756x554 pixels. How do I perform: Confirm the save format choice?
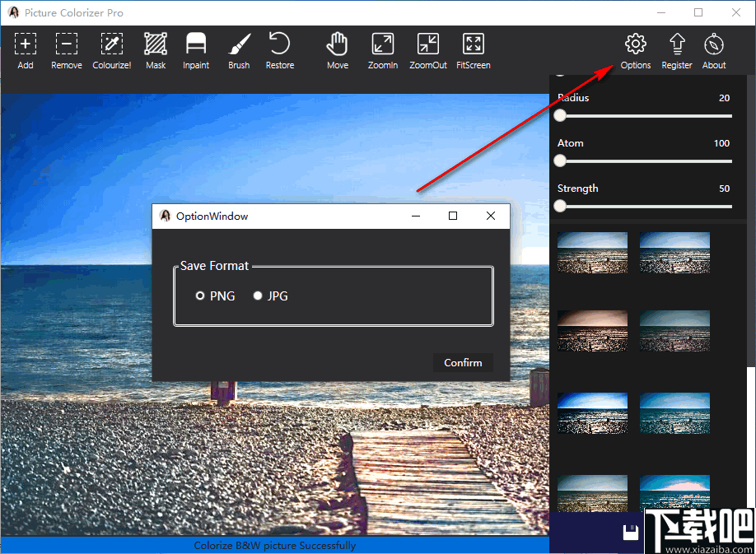click(463, 362)
